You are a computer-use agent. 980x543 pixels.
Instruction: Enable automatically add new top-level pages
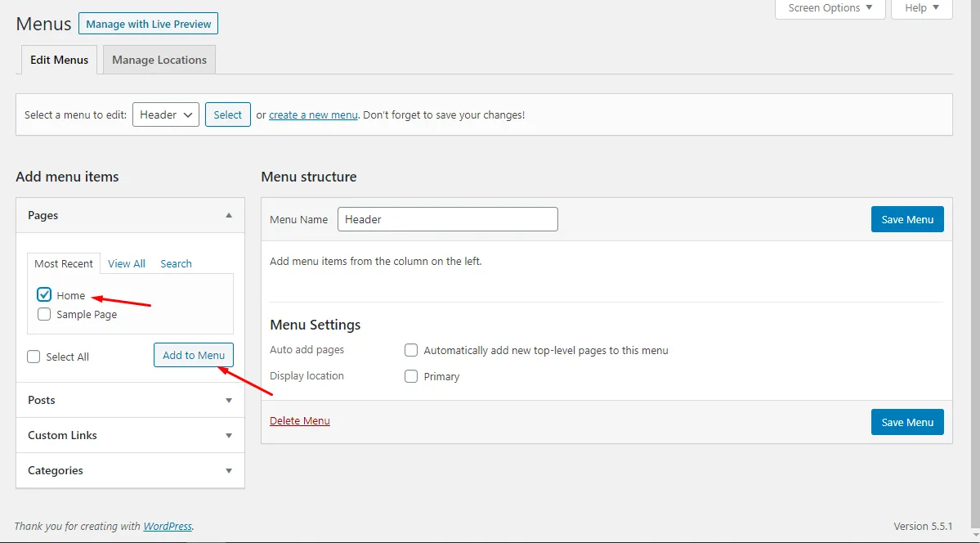(411, 350)
